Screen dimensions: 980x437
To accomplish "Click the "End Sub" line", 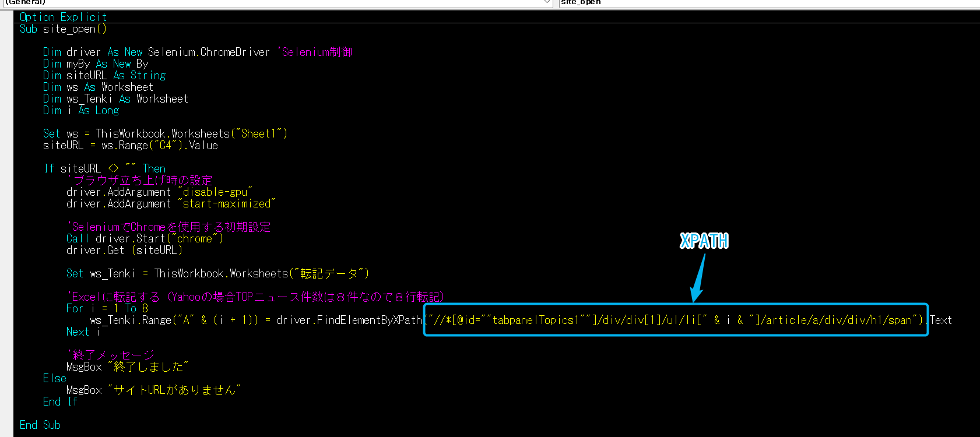I will tap(40, 425).
